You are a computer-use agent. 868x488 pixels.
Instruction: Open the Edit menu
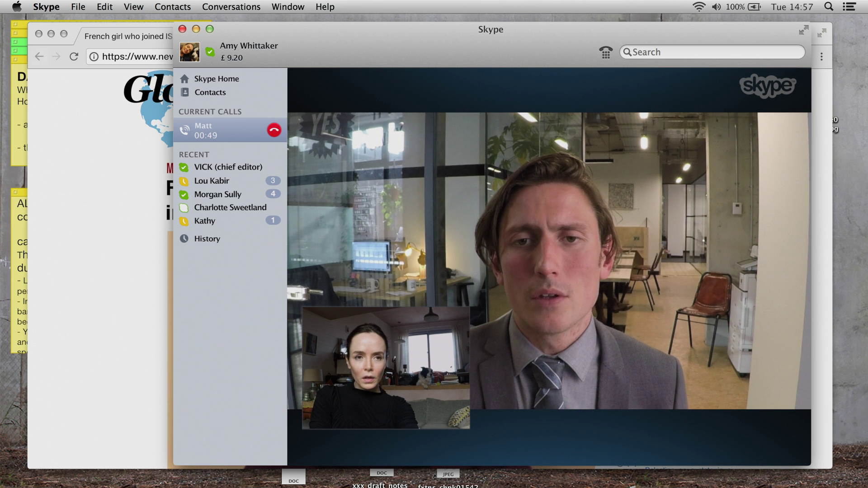click(x=104, y=7)
